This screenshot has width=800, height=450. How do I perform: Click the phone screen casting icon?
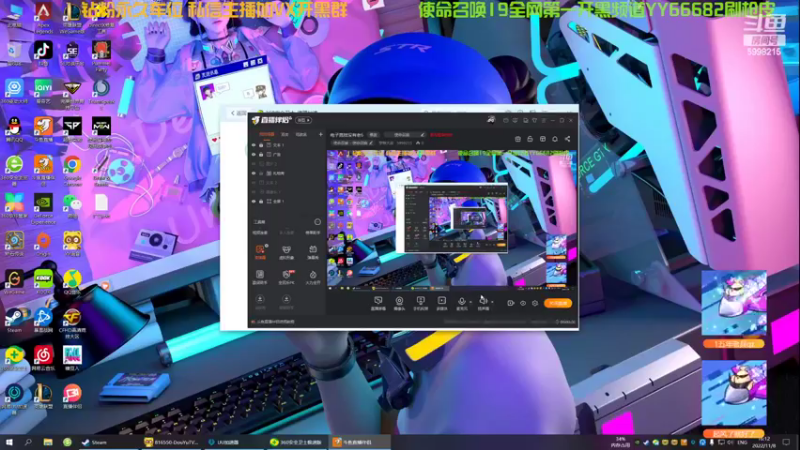pos(420,301)
